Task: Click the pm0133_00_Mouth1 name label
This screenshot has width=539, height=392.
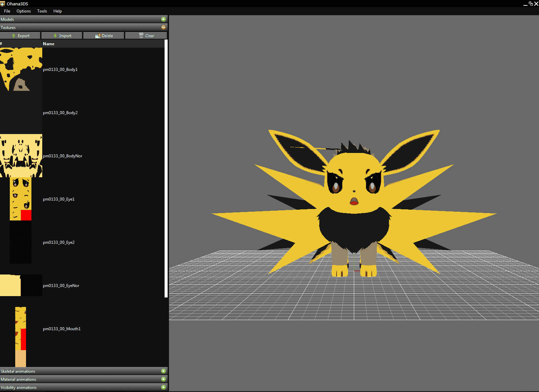Action: [62, 329]
